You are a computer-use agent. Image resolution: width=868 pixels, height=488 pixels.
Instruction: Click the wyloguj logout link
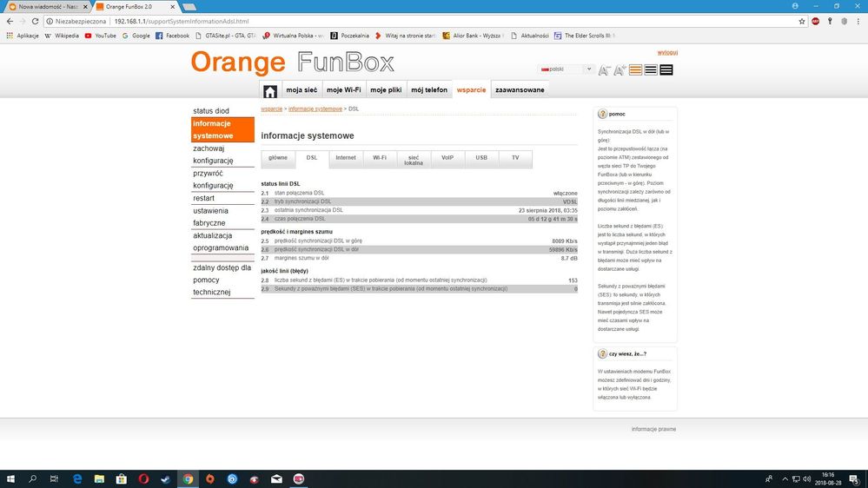667,52
